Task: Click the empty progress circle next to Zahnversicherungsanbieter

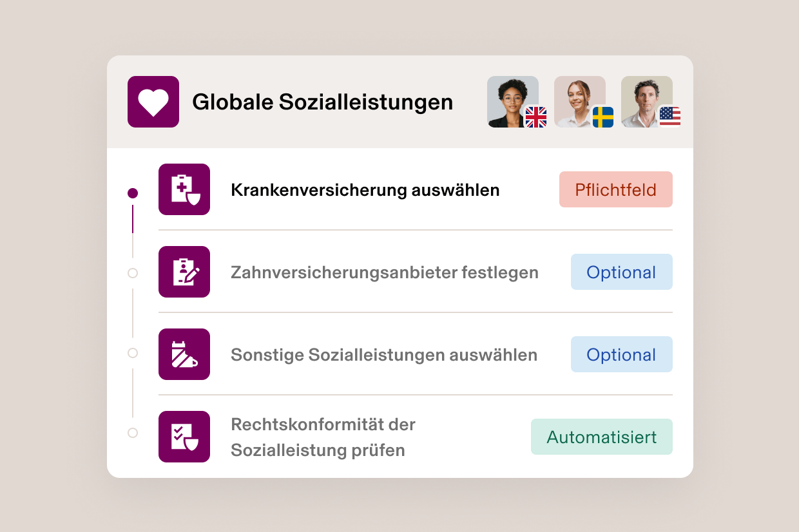Action: coord(133,273)
